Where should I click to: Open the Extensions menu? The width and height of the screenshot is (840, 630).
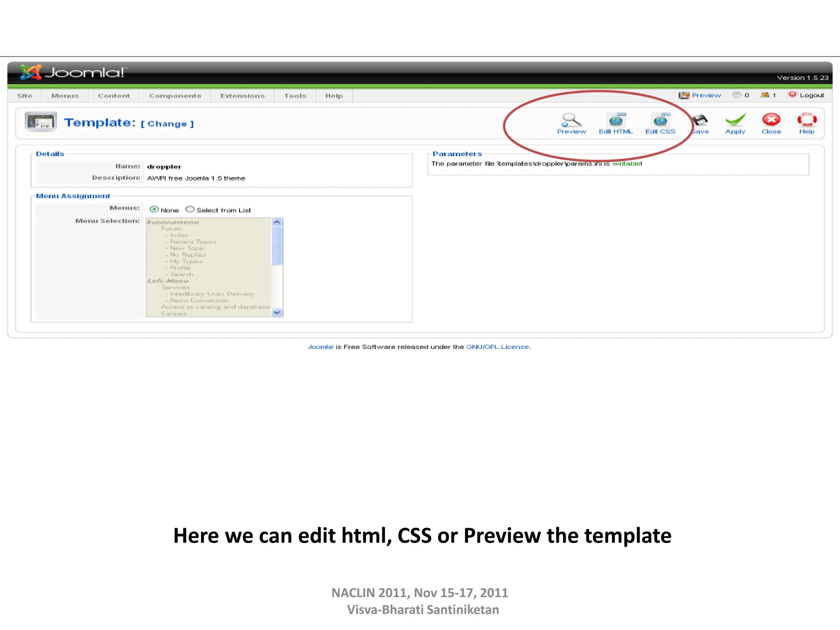click(242, 96)
